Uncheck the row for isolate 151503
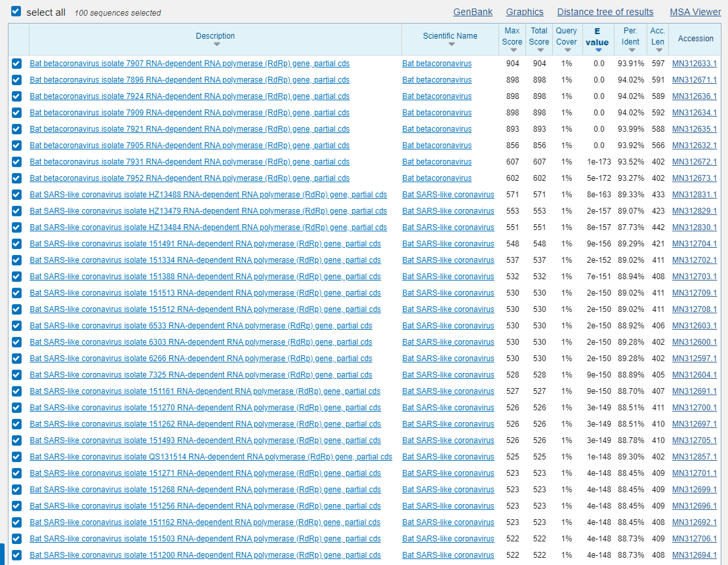Viewport: 728px width, 565px height. (16, 539)
